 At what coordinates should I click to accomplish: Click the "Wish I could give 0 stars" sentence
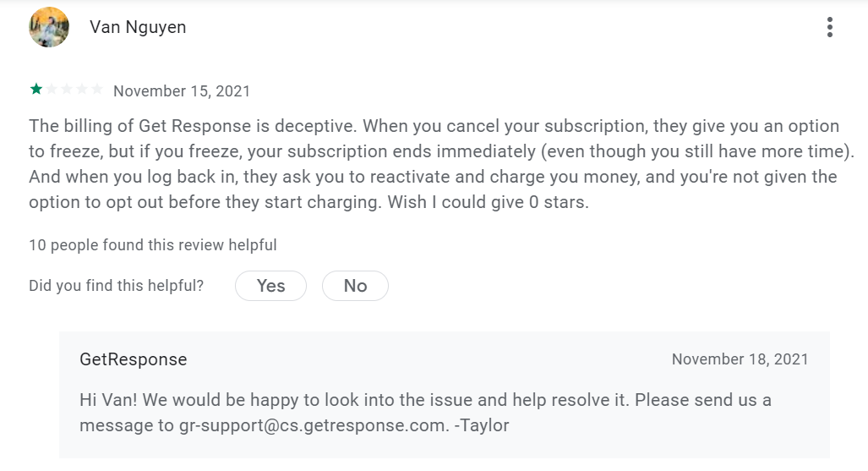488,202
